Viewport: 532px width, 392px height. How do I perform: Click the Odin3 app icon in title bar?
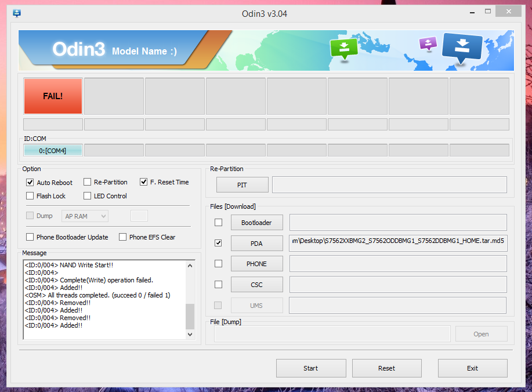(17, 13)
